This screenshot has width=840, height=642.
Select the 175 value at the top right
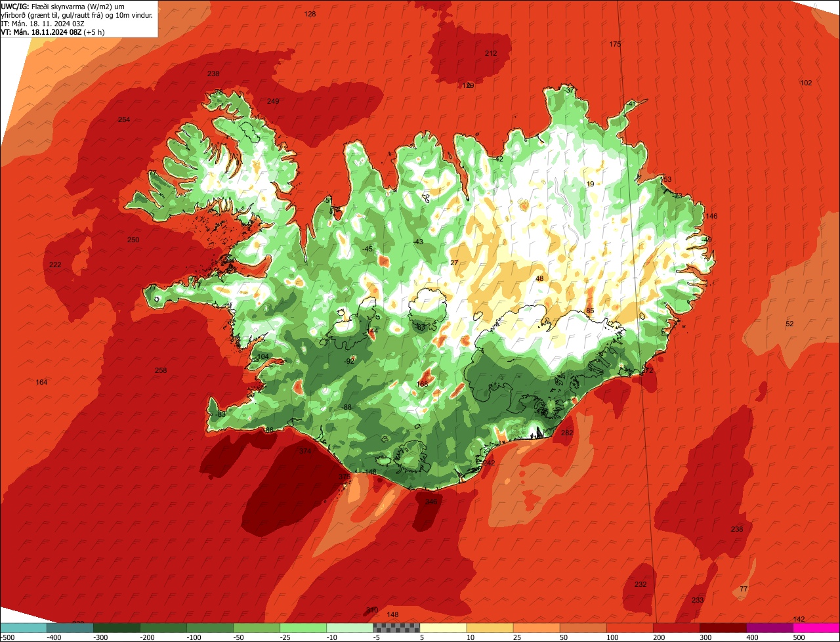click(615, 44)
